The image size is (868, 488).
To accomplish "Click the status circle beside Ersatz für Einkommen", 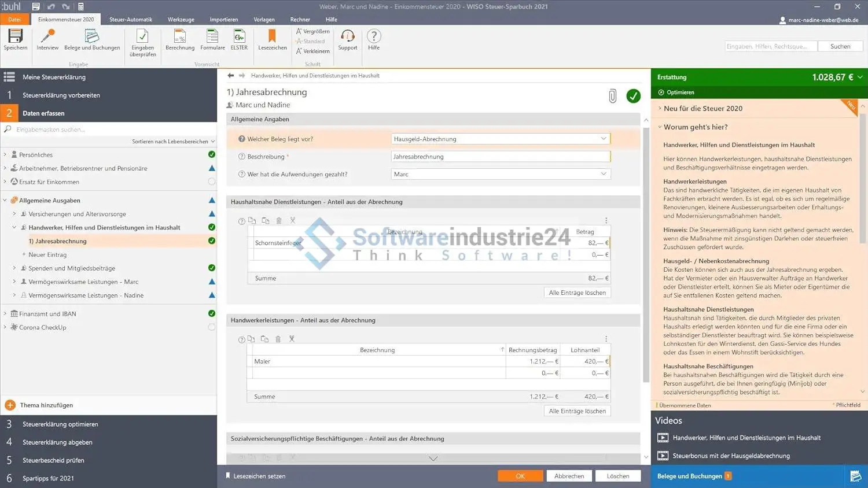I will tap(212, 182).
